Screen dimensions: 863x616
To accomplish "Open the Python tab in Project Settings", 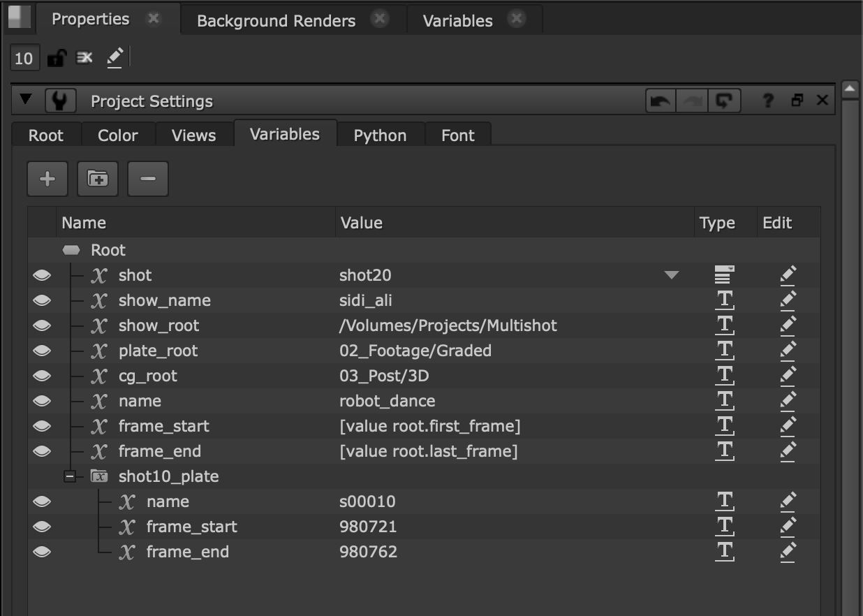I will (380, 135).
